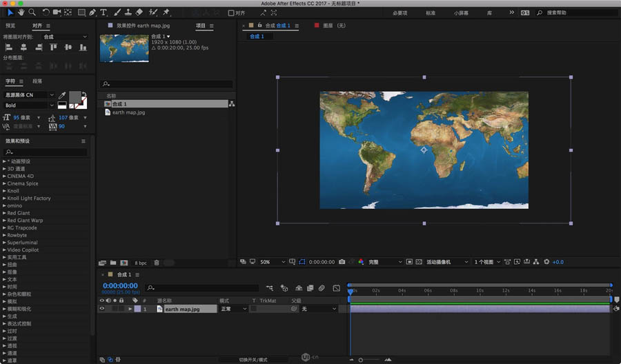Toggle the composition lock icon
Viewport: 621px width, 364px height.
pyautogui.click(x=259, y=26)
